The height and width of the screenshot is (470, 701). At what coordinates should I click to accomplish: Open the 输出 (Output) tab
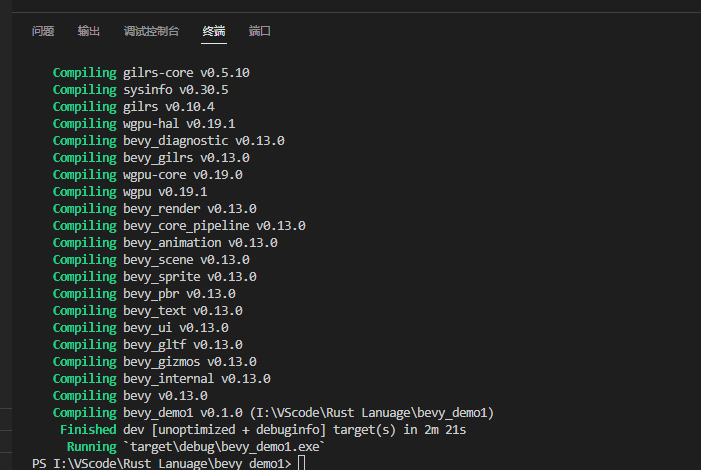[x=89, y=32]
